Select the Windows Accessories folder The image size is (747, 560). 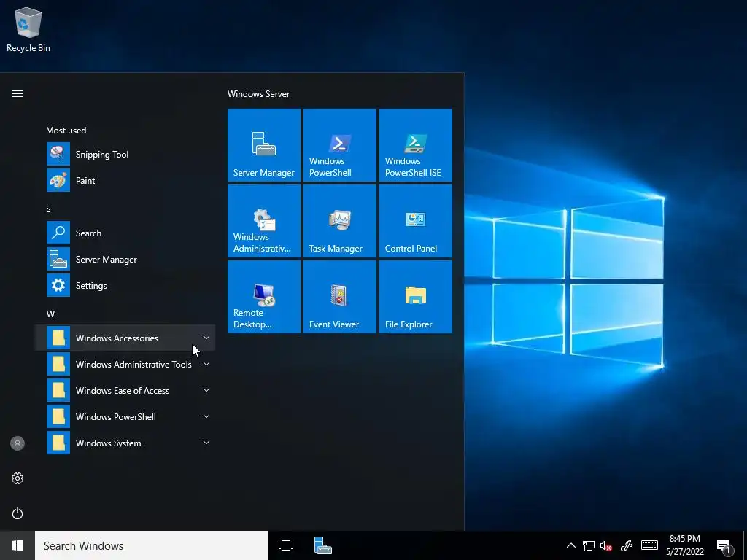pyautogui.click(x=125, y=338)
